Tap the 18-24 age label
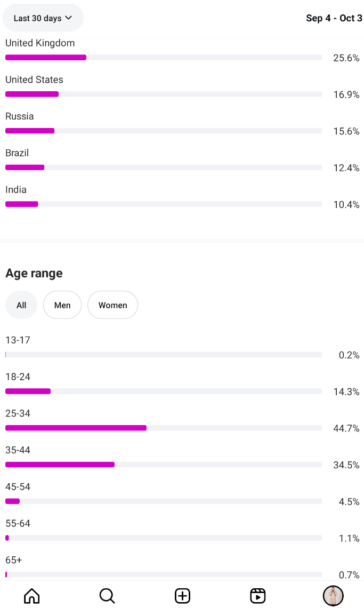Viewport: 364px width, 608px height. point(18,377)
